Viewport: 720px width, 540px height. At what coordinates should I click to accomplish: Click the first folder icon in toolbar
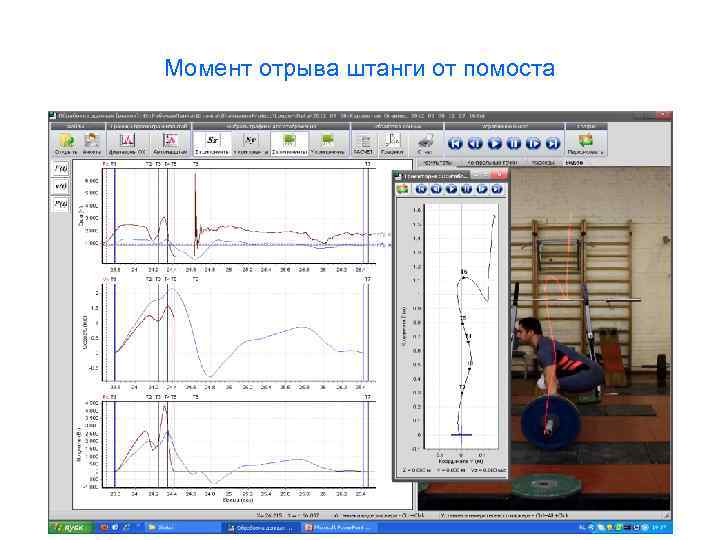(66, 141)
